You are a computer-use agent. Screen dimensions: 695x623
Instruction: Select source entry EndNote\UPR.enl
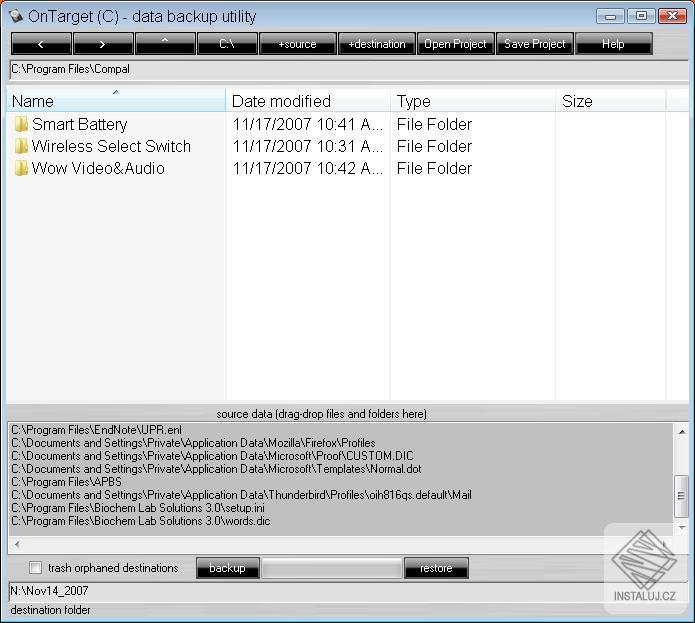coord(97,430)
